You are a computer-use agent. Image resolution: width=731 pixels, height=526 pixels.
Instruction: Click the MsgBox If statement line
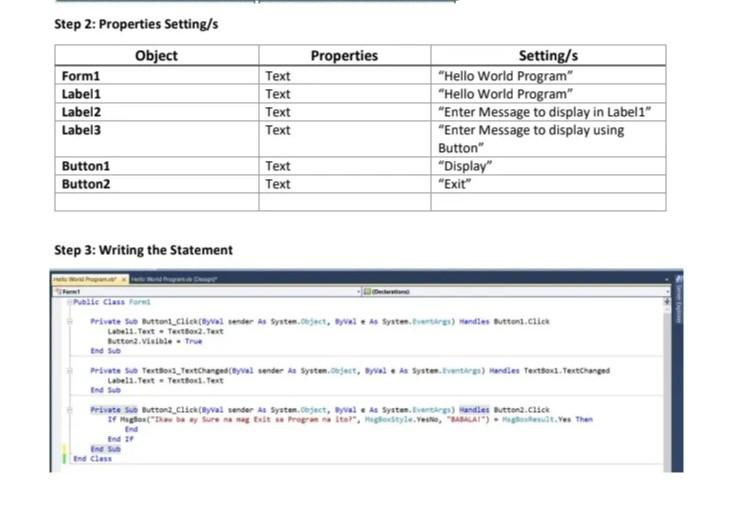coord(350,420)
